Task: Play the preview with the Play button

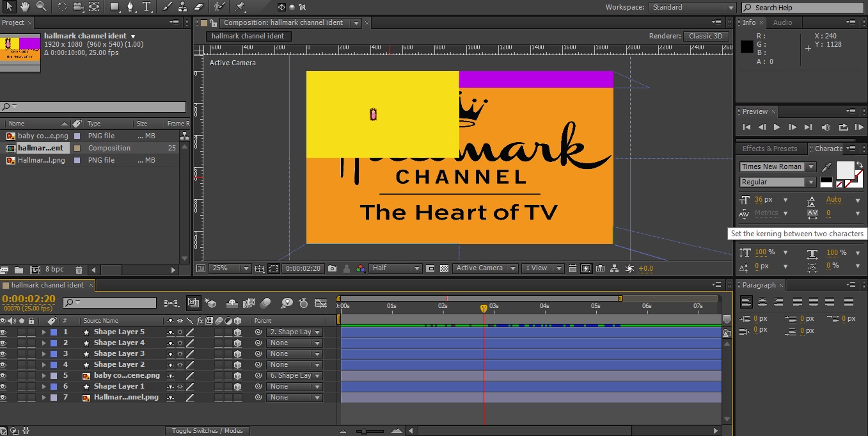Action: [777, 127]
